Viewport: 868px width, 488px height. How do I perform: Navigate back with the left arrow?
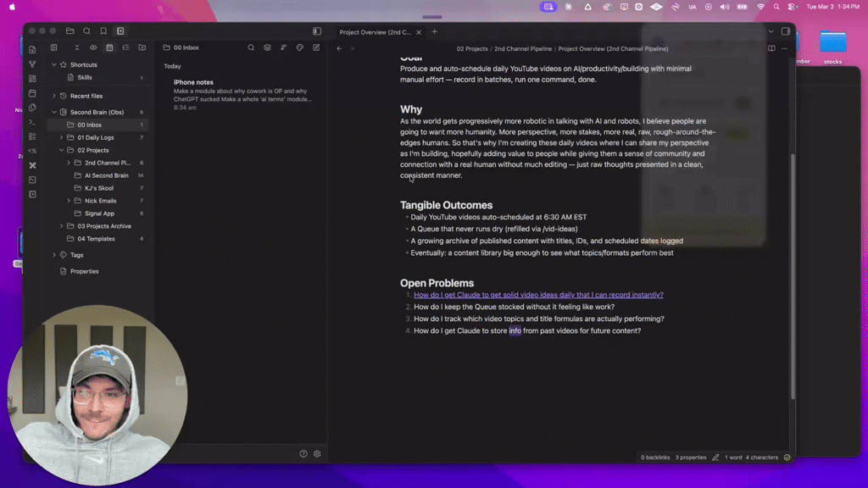pyautogui.click(x=339, y=48)
